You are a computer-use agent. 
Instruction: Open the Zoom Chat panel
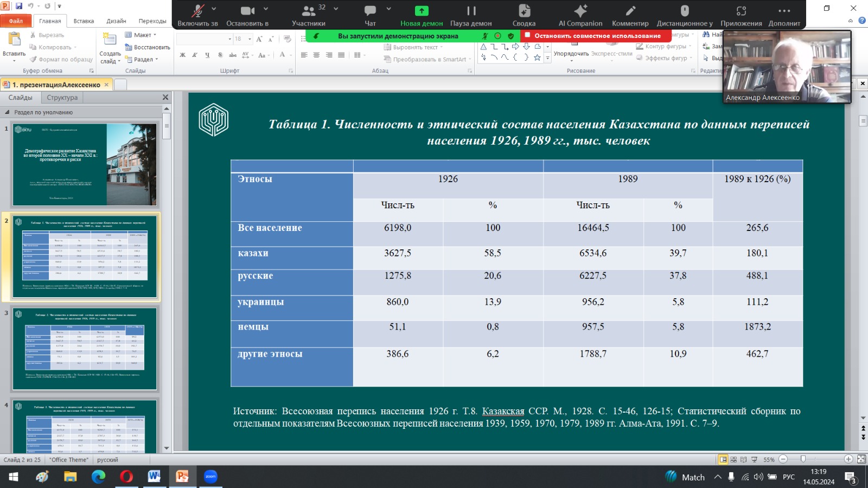tap(370, 11)
